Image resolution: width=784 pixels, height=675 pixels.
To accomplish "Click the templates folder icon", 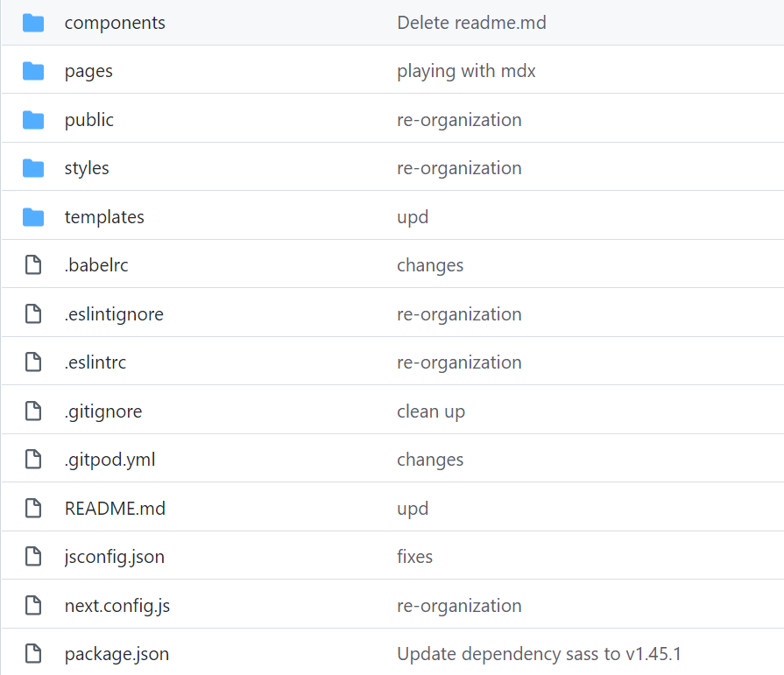I will [33, 217].
